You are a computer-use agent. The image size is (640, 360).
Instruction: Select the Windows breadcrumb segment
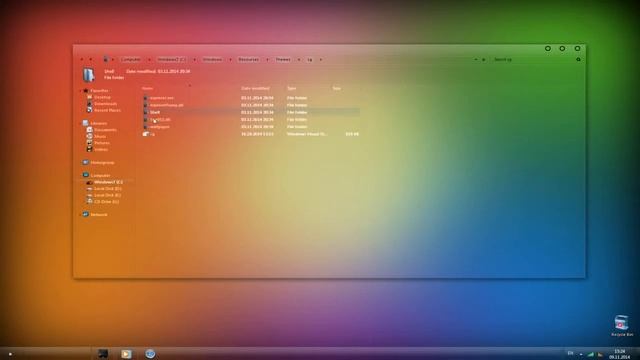coord(213,60)
